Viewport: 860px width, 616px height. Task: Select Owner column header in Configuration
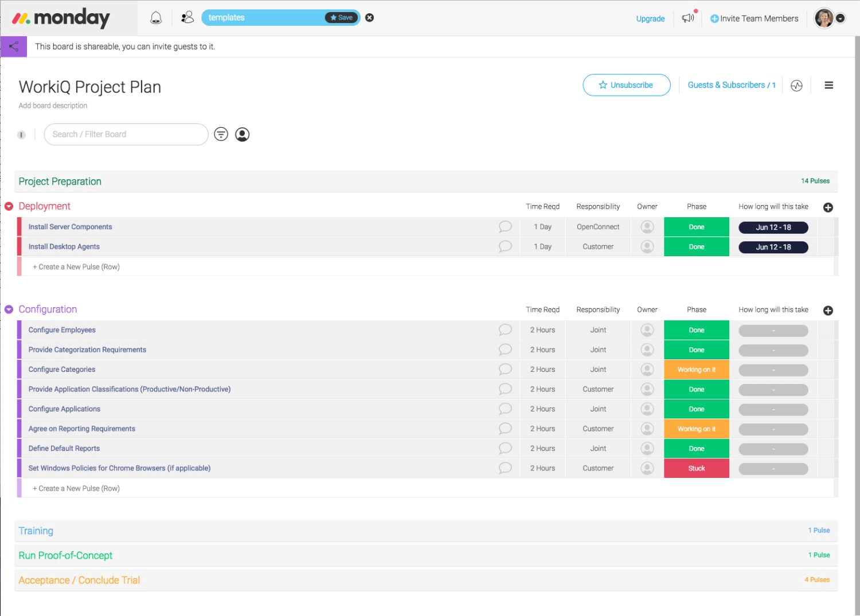[x=647, y=310]
